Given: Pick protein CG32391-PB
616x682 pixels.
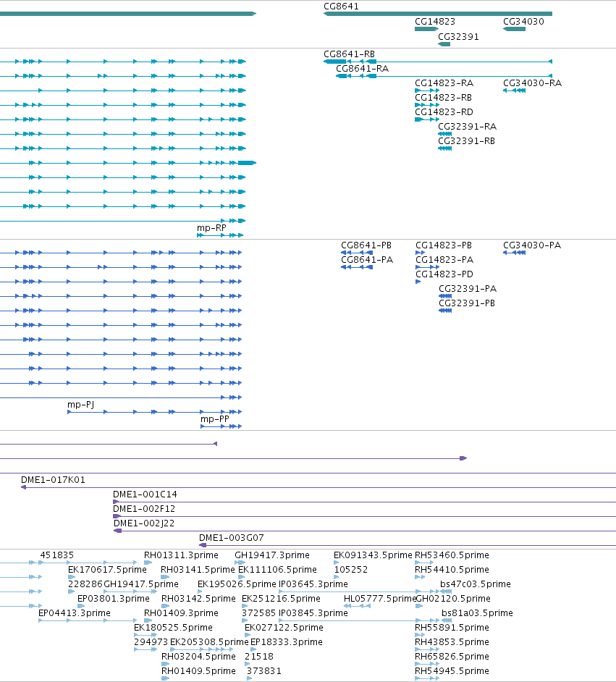Looking at the screenshot, I should (x=466, y=303).
